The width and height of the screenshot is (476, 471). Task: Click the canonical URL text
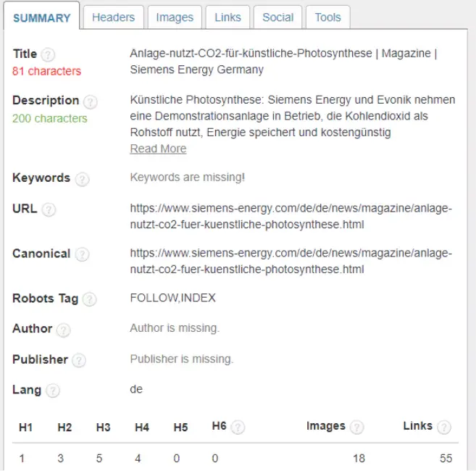291,261
